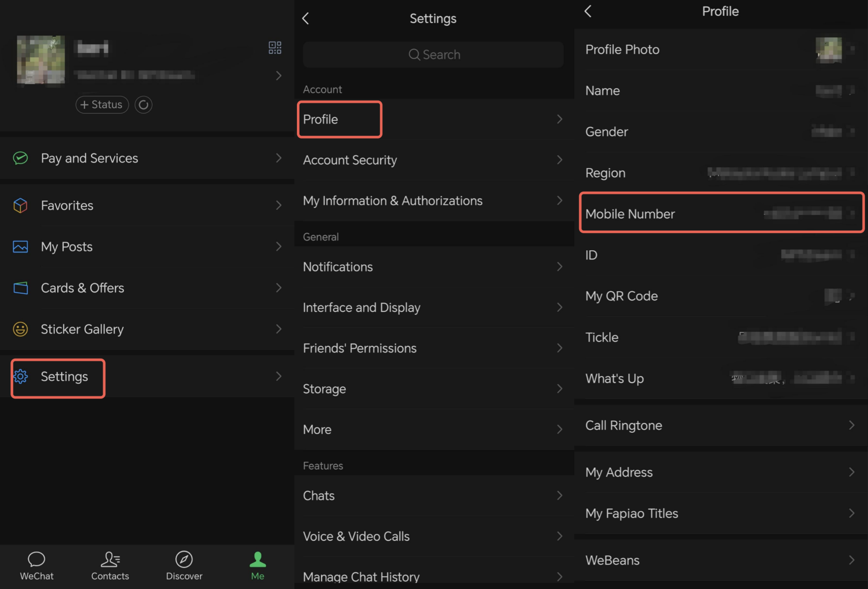Viewport: 868px width, 589px height.
Task: Expand the Account Security chevron
Action: point(559,160)
